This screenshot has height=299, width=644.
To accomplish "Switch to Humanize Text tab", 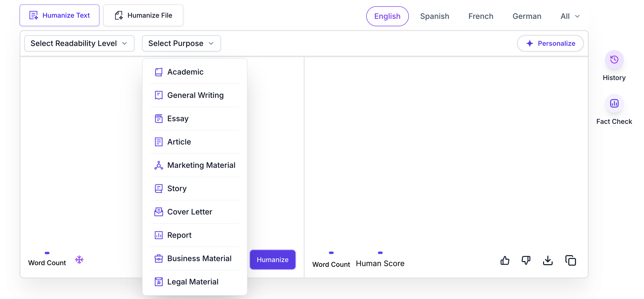I will (x=59, y=15).
